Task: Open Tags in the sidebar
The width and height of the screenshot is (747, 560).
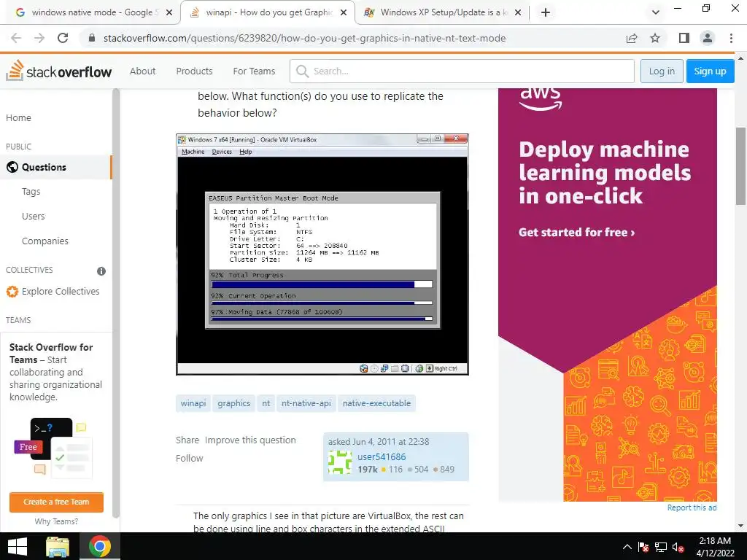Action: point(31,192)
